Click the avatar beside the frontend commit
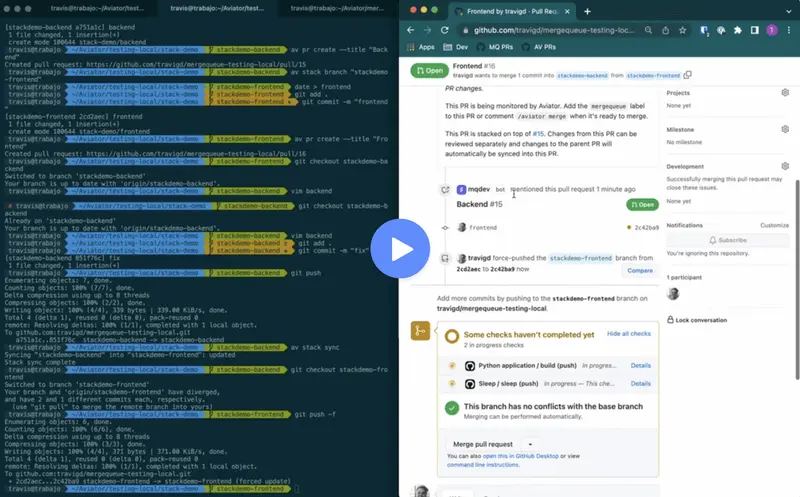The height and width of the screenshot is (497, 800). coord(462,227)
